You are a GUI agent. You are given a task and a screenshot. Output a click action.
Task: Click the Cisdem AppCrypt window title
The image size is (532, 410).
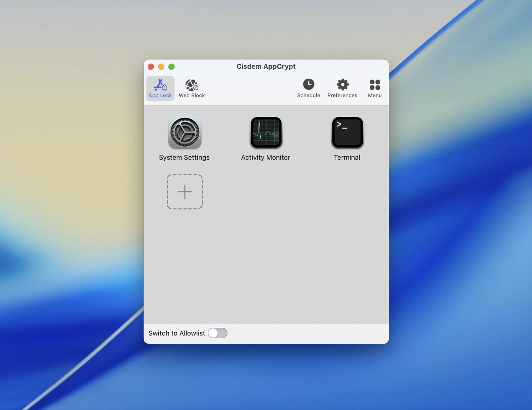tap(266, 66)
